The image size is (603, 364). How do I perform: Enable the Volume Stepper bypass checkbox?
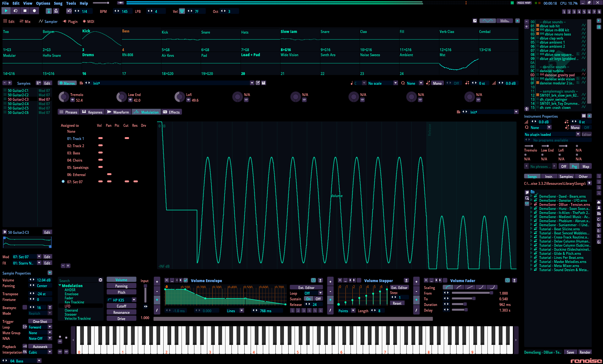(x=359, y=280)
